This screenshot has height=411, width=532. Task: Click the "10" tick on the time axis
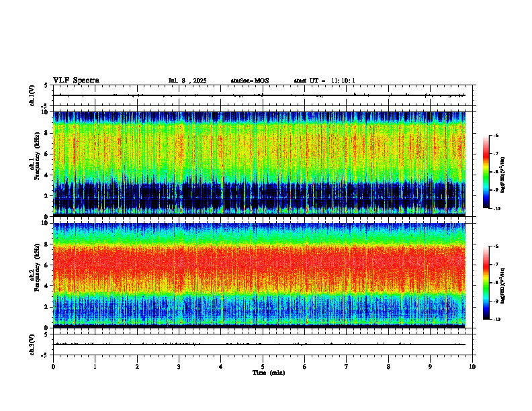472,367
